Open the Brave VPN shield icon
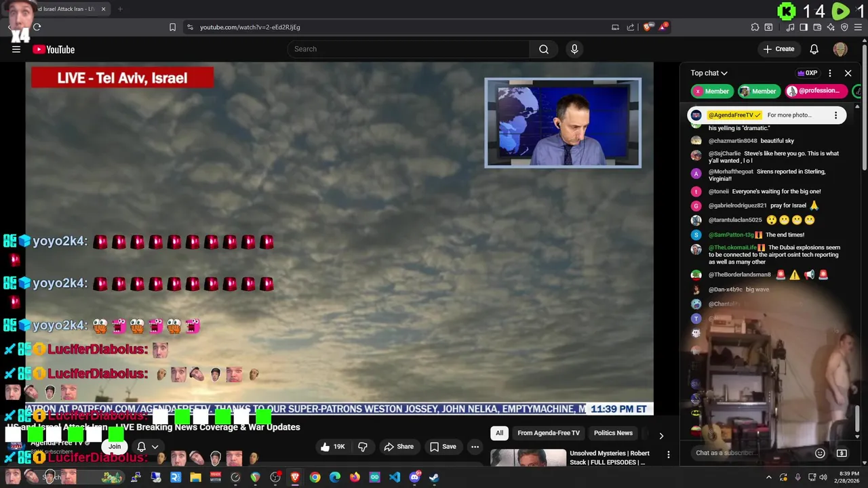This screenshot has height=488, width=868. pyautogui.click(x=844, y=27)
